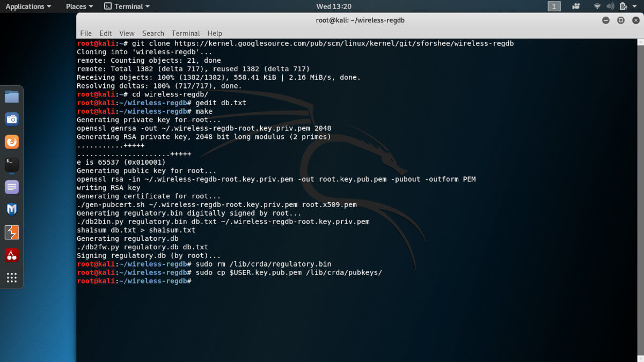Open the Files folder in dock
Image resolution: width=644 pixels, height=362 pixels.
point(12,97)
